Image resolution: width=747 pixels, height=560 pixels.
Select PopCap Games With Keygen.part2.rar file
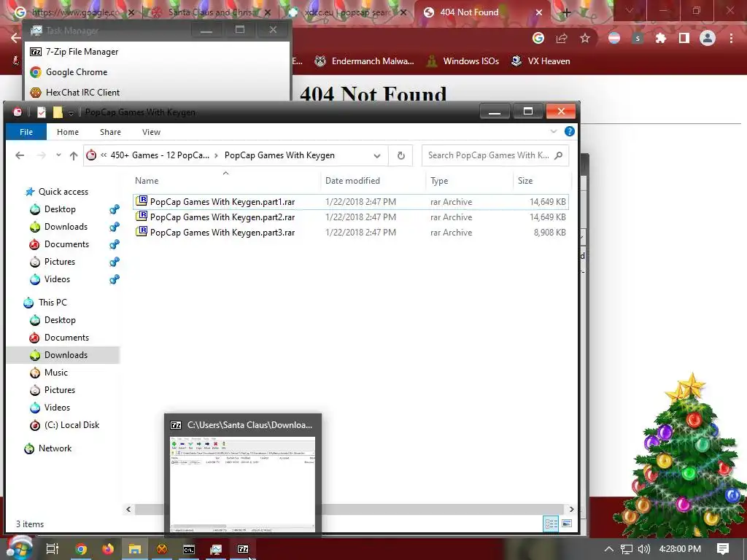[x=351, y=217]
